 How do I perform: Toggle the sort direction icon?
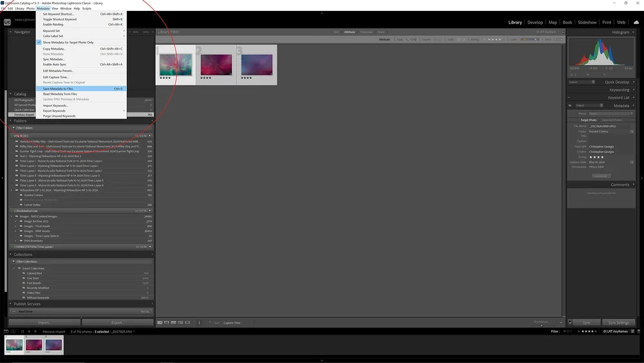click(x=209, y=323)
